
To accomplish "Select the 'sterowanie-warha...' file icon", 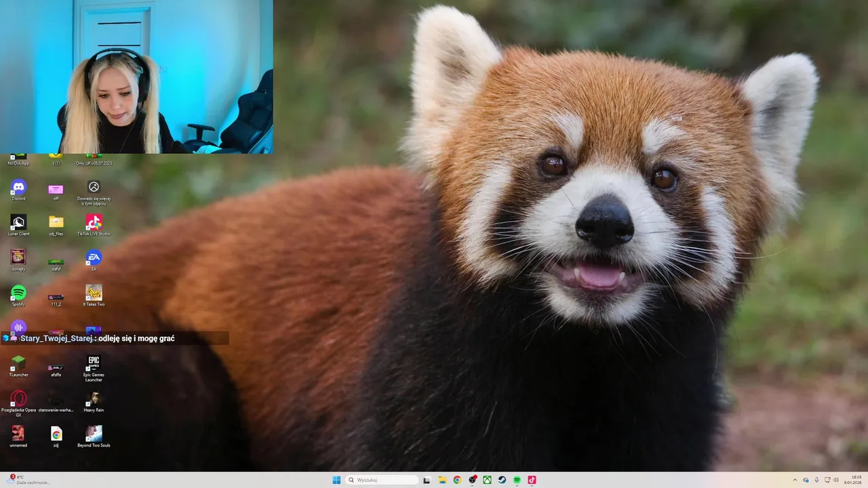I will [x=56, y=403].
